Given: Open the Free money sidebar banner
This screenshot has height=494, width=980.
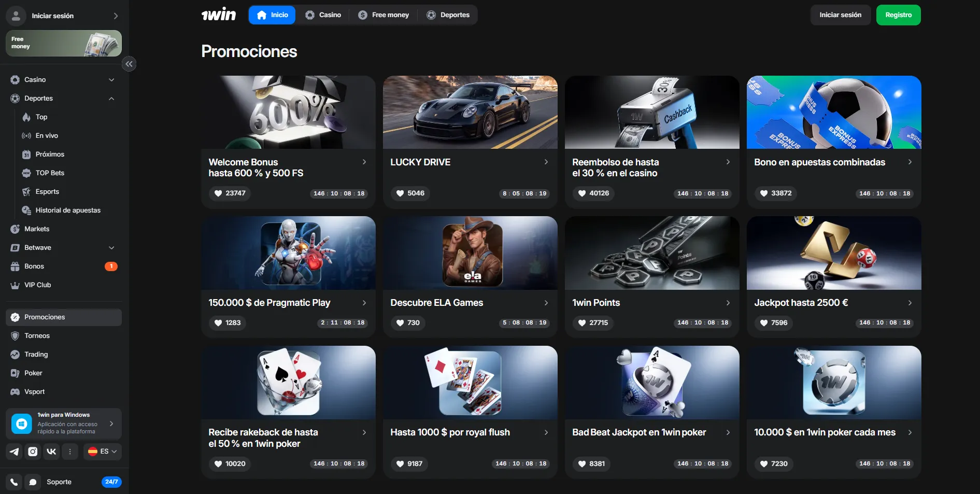Looking at the screenshot, I should click(x=64, y=43).
